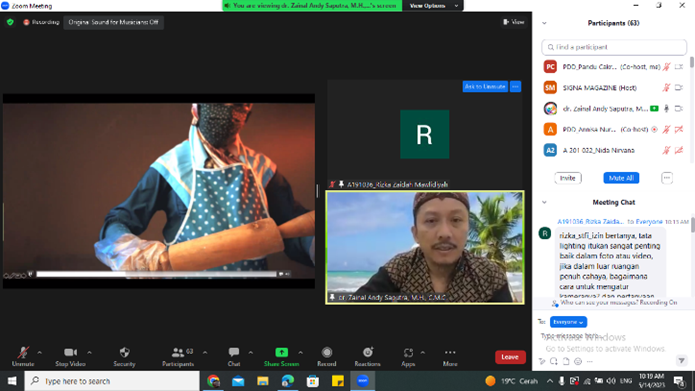This screenshot has width=695, height=391.
Task: Open the Everyone recipient dropdown
Action: coord(568,322)
